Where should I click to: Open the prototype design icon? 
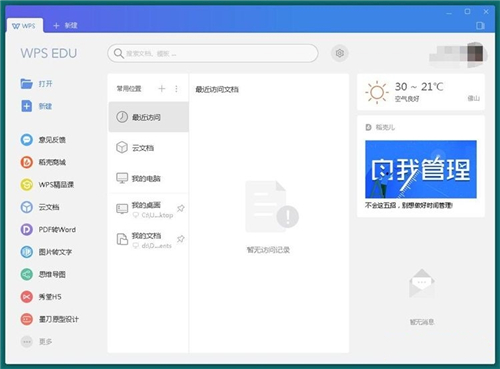pos(27,319)
